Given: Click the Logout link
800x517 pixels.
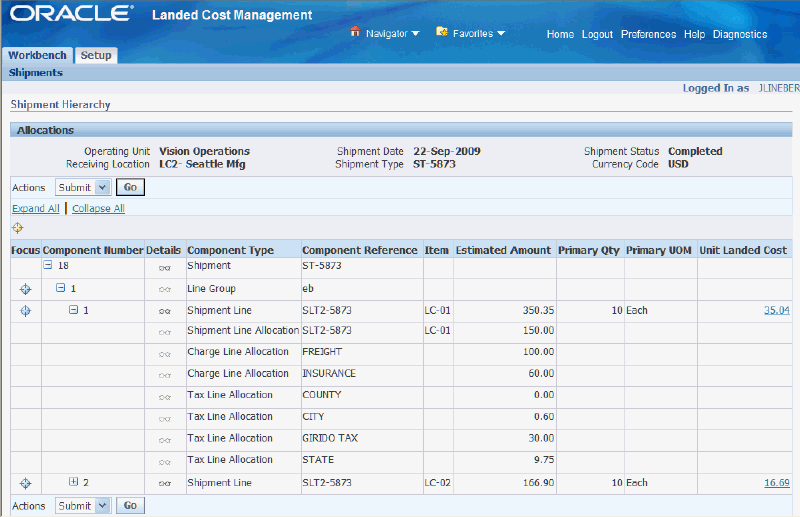Looking at the screenshot, I should click(x=597, y=34).
